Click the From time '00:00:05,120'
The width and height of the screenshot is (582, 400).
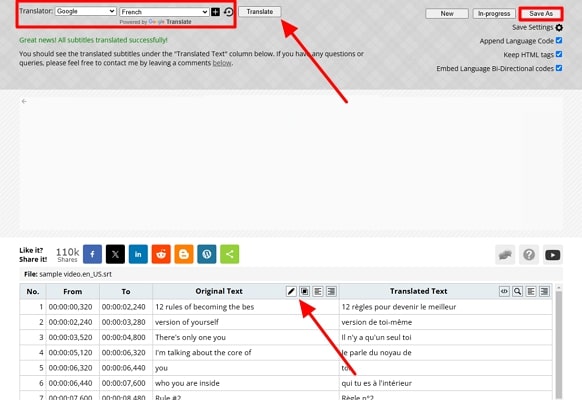[71, 353]
